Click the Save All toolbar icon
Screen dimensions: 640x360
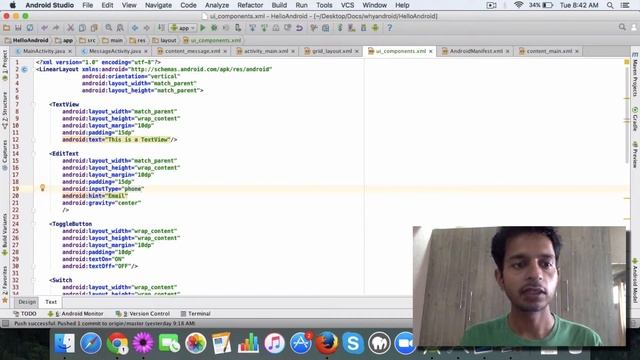(x=18, y=28)
